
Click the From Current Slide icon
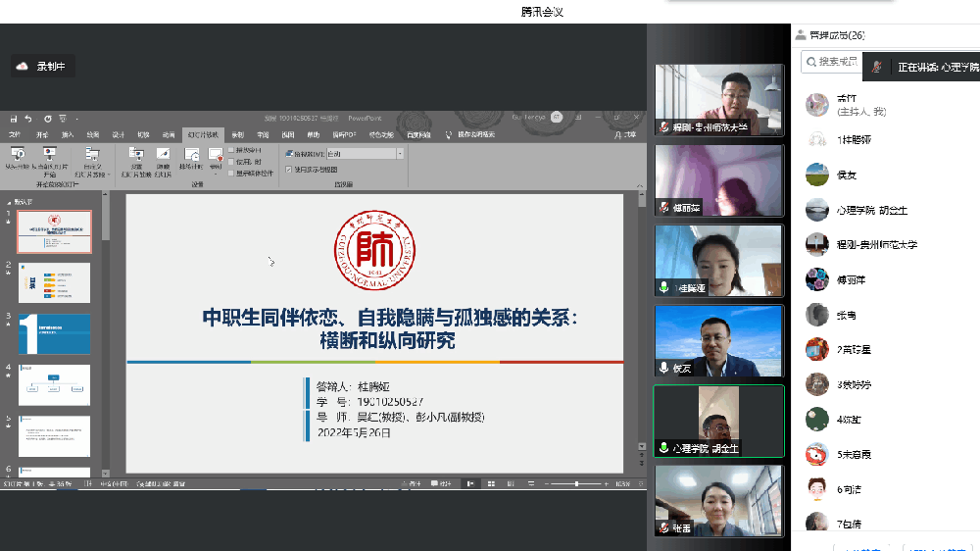pyautogui.click(x=48, y=154)
